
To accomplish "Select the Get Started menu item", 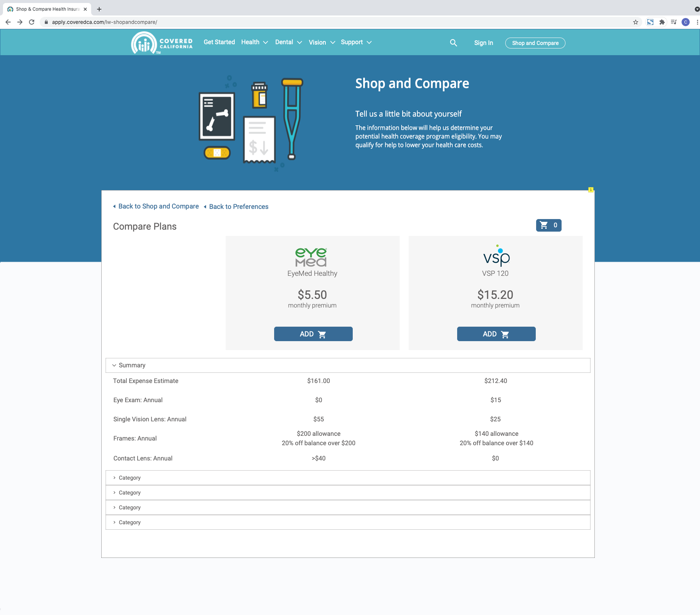I will pos(219,42).
